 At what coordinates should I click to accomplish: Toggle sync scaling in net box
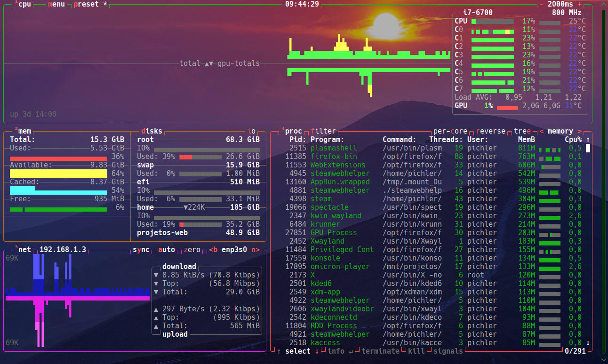coord(141,250)
